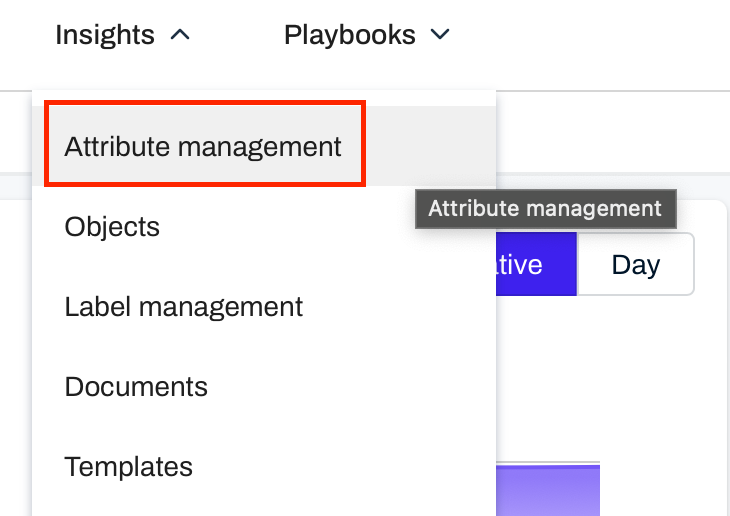Open the Templates menu entry
Screen dimensions: 730x516
tap(129, 467)
